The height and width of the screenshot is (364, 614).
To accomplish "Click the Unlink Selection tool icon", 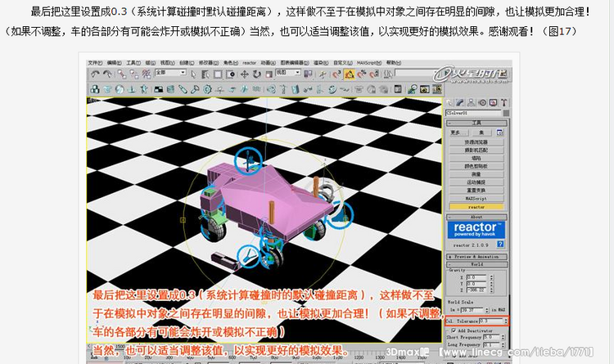I will click(134, 74).
